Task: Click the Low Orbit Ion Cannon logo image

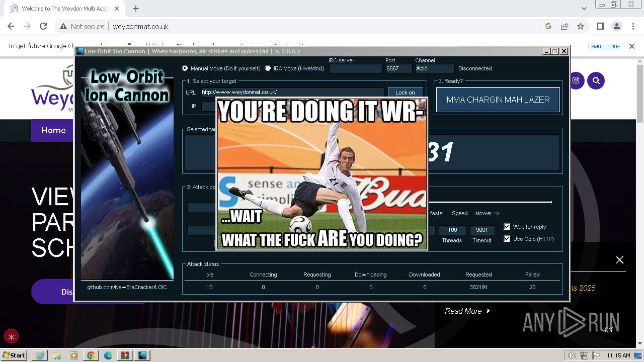Action: click(x=127, y=173)
